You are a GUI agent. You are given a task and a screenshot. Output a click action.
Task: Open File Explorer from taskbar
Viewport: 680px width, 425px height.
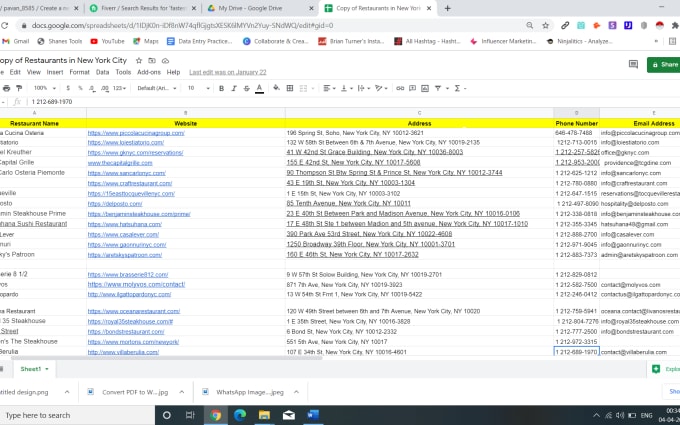click(x=264, y=415)
